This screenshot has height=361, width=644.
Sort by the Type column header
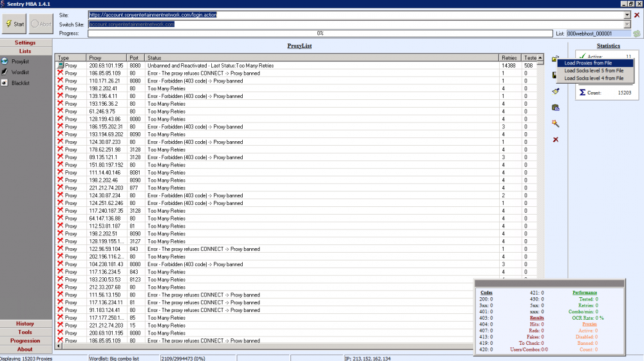(71, 58)
